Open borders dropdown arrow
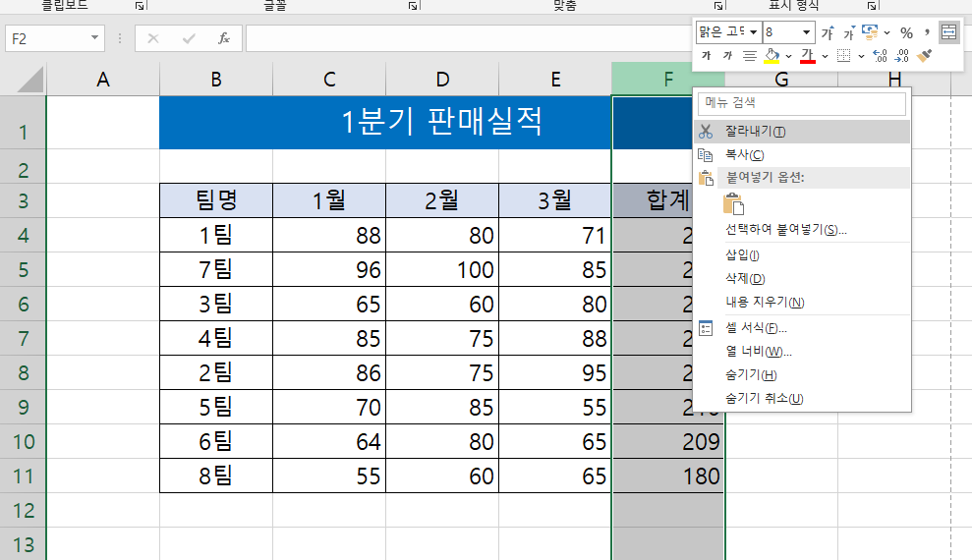972x560 pixels. point(861,56)
